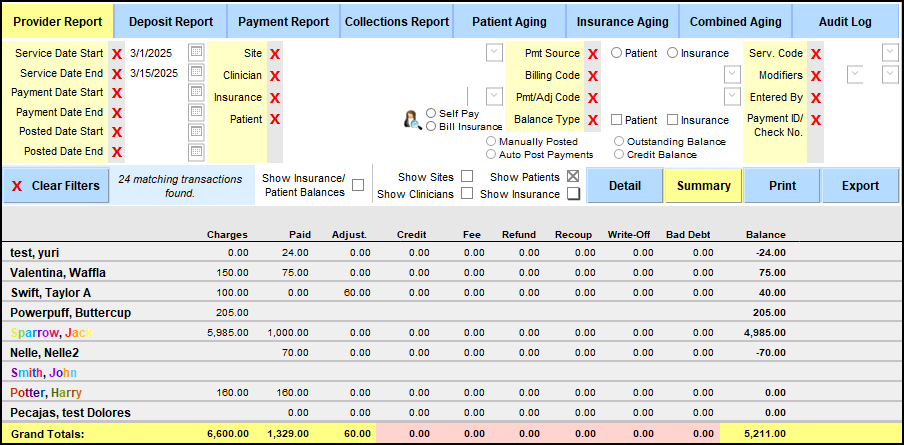This screenshot has width=904, height=445.
Task: Switch to Detail view
Action: [x=625, y=186]
